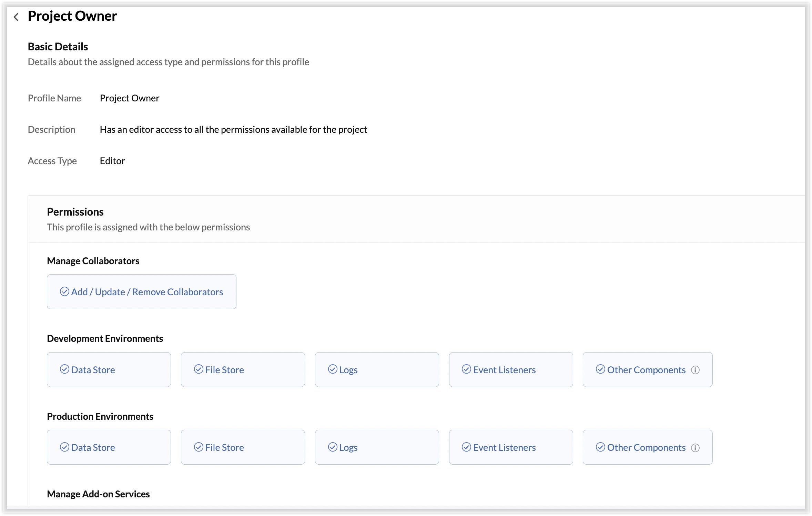
Task: Click checkmark icon on Add/Update/Remove Collaborators
Action: [x=64, y=292]
